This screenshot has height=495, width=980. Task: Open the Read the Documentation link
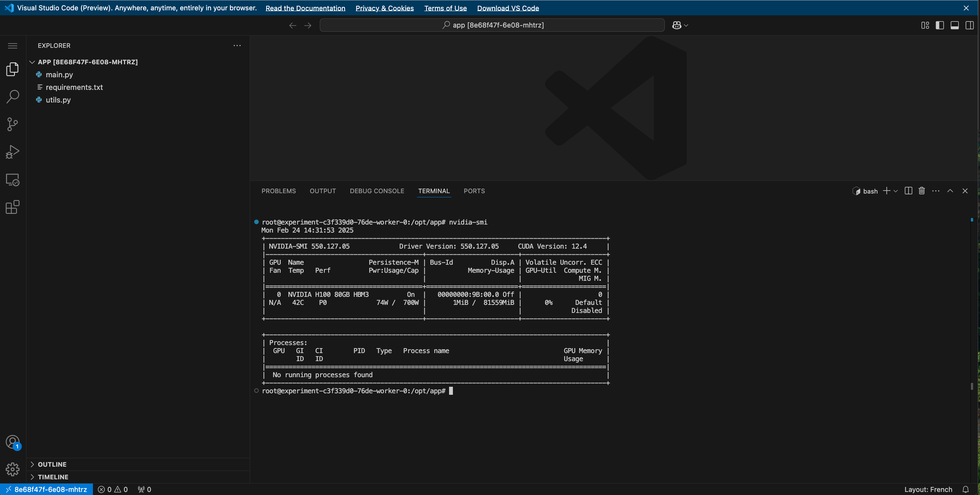click(x=305, y=8)
